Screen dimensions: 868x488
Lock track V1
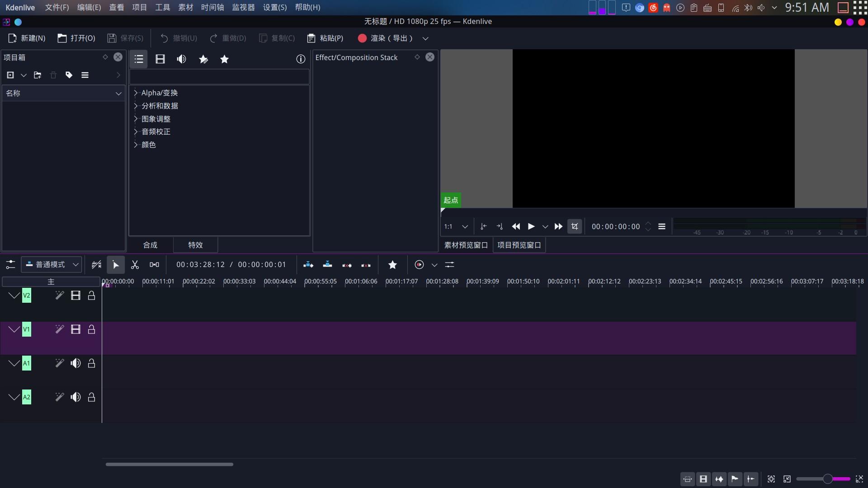click(91, 329)
